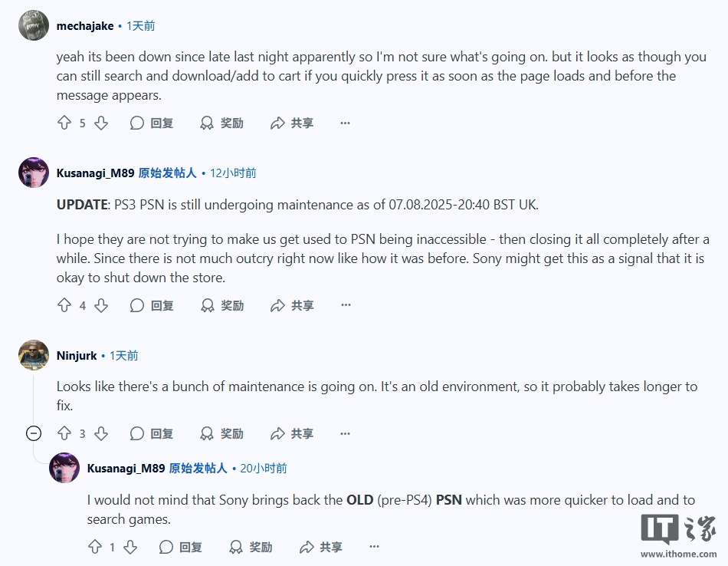Open more options on the UPDATE comment

[345, 305]
